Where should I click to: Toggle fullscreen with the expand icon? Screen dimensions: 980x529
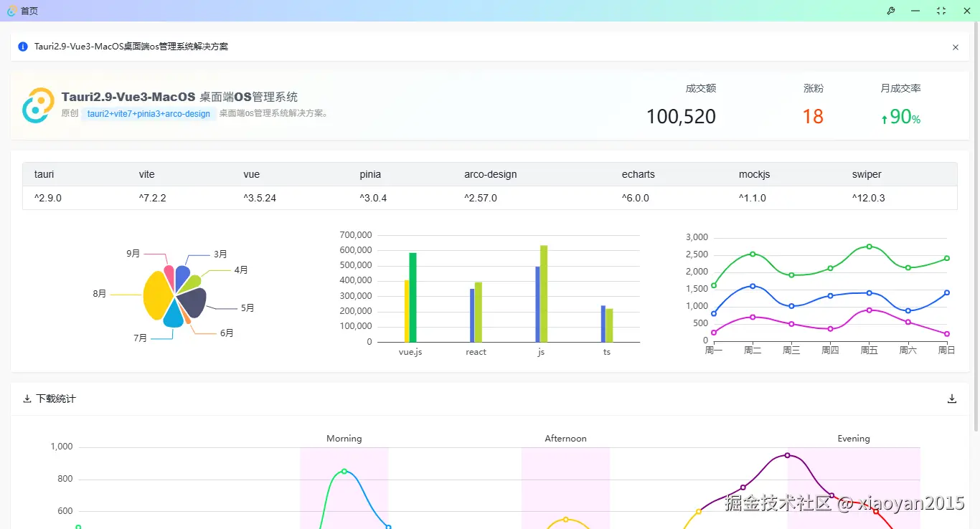point(941,11)
